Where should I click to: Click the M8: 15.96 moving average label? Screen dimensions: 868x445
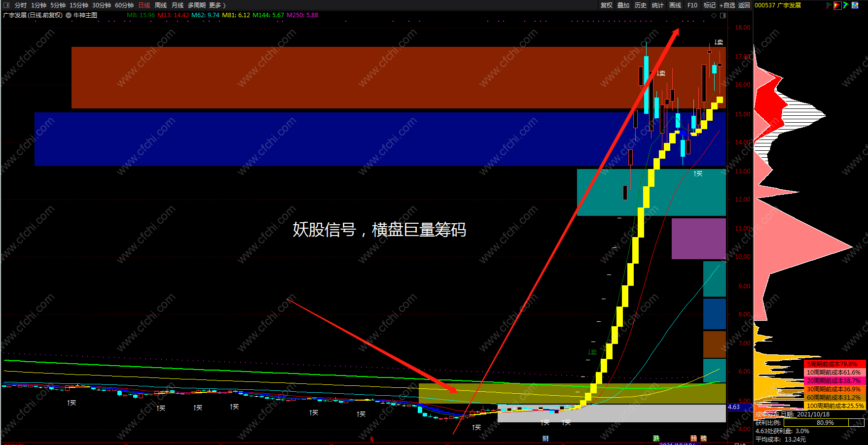click(141, 15)
